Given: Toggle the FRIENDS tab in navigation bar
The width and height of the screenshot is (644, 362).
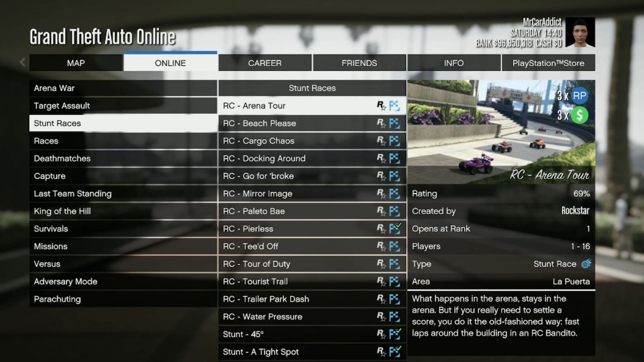Looking at the screenshot, I should pyautogui.click(x=359, y=63).
